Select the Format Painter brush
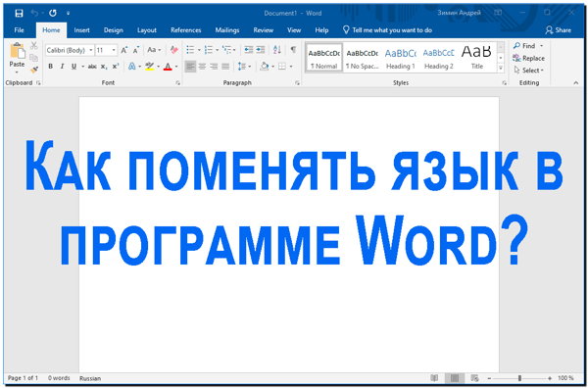 34,70
